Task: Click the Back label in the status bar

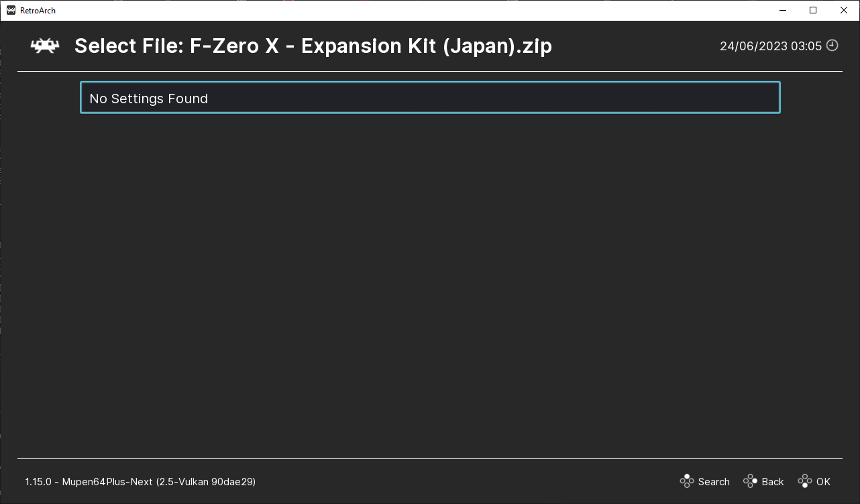Action: [x=771, y=481]
